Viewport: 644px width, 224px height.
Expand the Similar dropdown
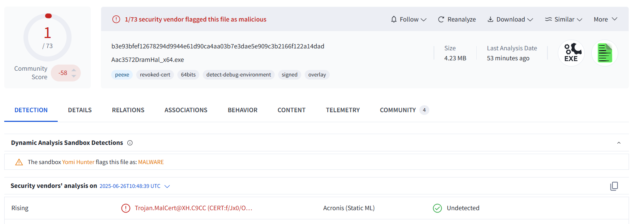(564, 20)
